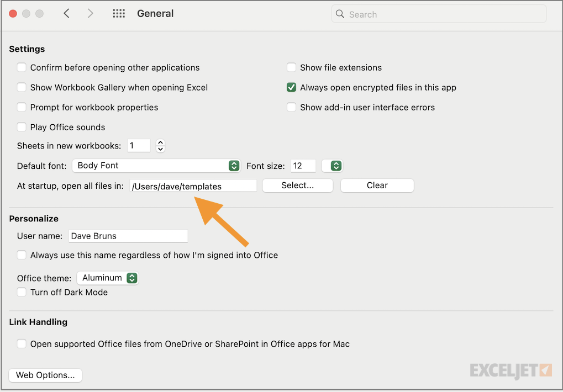563x392 pixels.
Task: Click the sheets in new workbooks stepper
Action: tap(160, 146)
